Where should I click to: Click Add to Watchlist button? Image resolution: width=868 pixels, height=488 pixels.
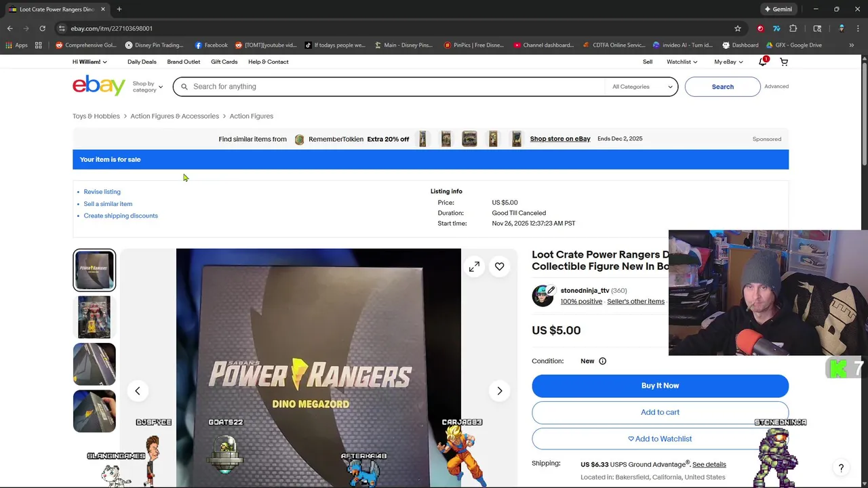(x=660, y=439)
